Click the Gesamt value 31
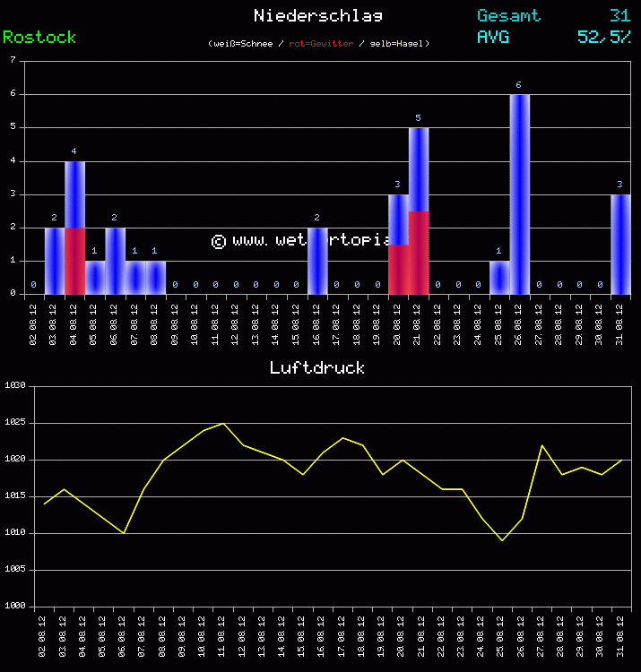The height and width of the screenshot is (672, 641). 619,15
